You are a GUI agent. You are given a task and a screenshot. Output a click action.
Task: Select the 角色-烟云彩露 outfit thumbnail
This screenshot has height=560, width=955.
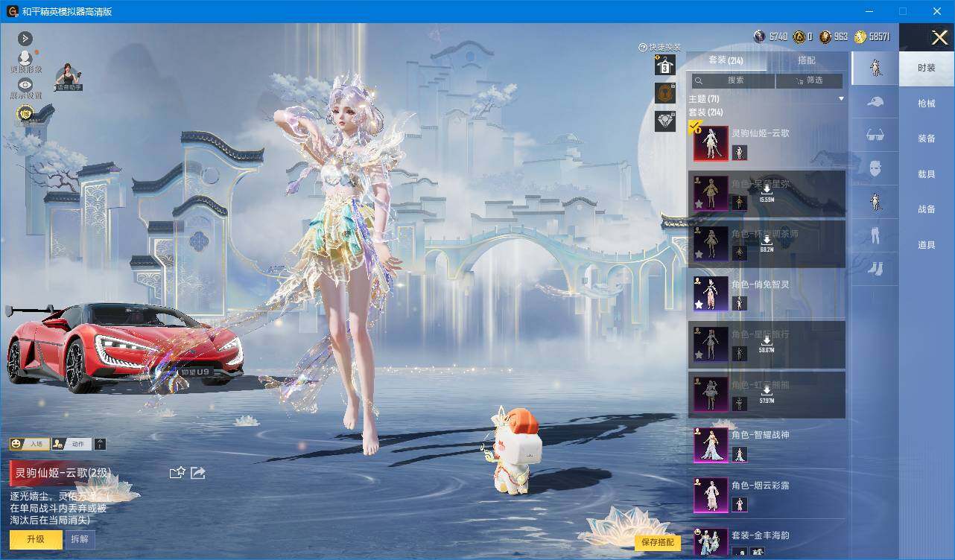click(x=711, y=495)
